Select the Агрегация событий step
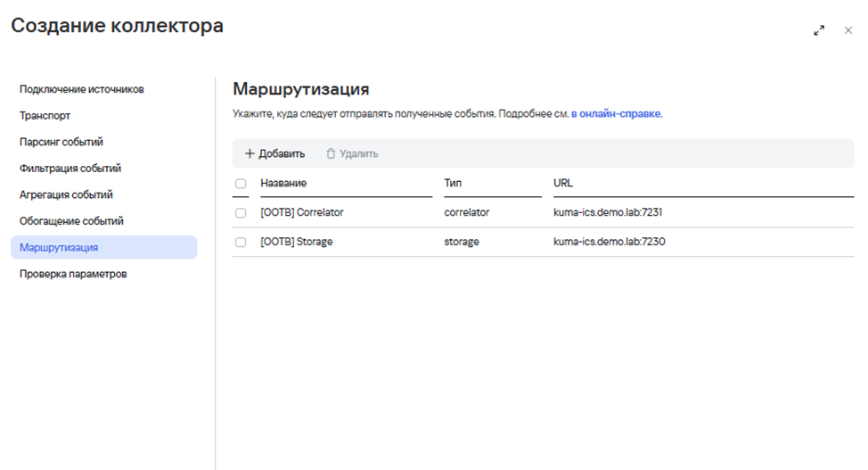868x470 pixels. [66, 194]
